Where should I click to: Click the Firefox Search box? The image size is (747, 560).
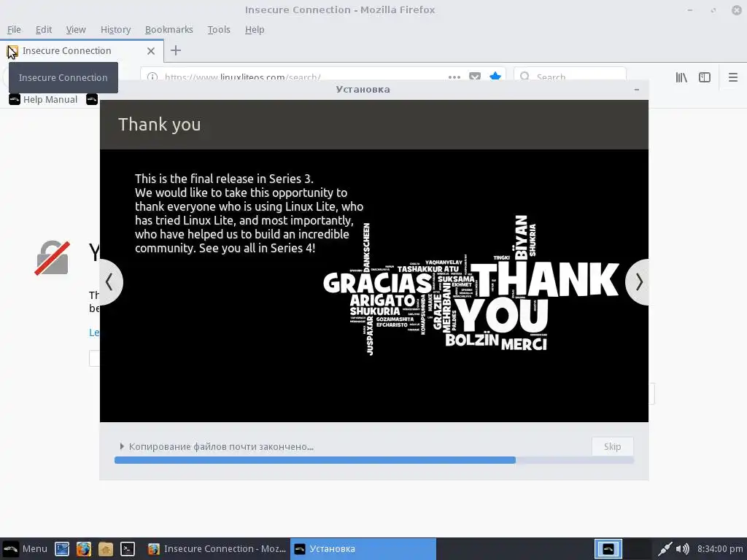[570, 76]
